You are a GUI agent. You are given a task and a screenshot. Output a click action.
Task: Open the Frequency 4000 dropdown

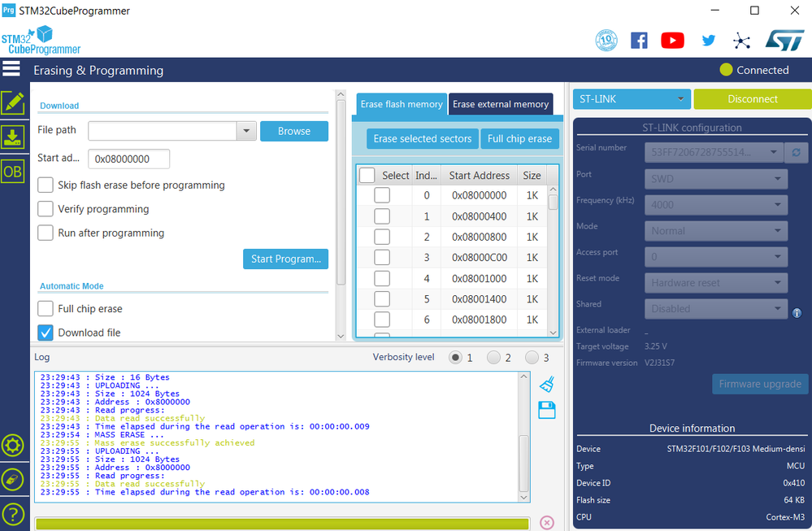point(716,205)
